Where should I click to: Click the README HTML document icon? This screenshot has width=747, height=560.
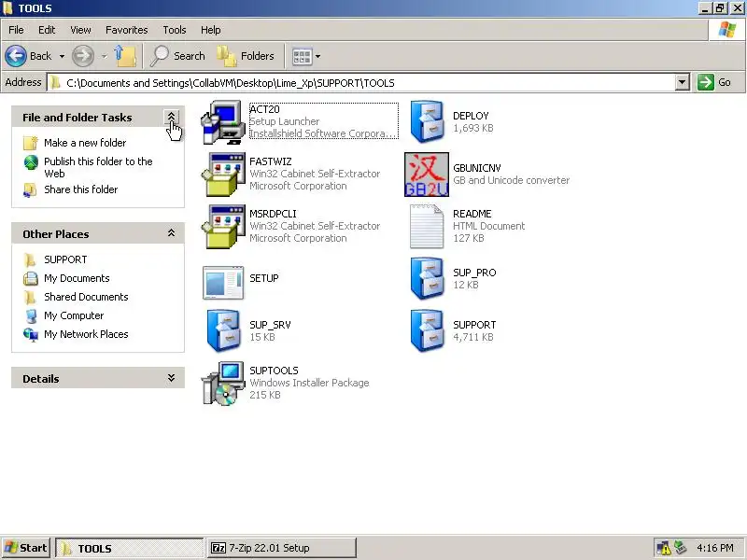click(x=427, y=227)
